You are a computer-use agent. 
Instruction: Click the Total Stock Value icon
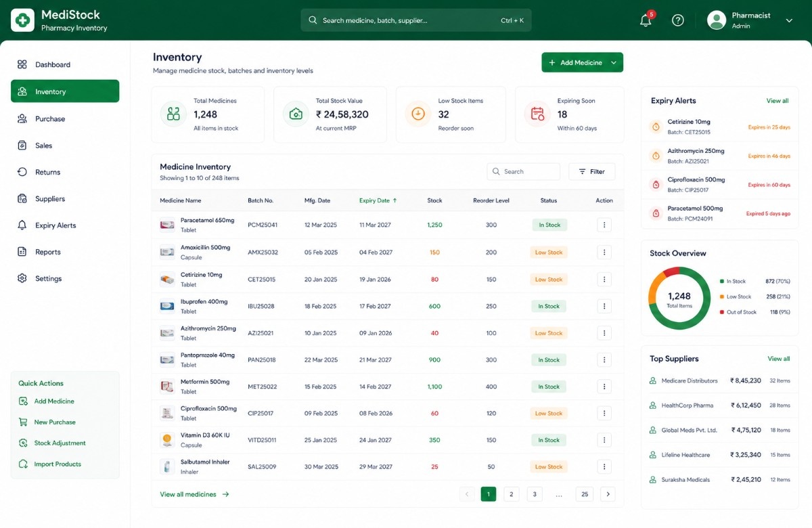point(296,114)
